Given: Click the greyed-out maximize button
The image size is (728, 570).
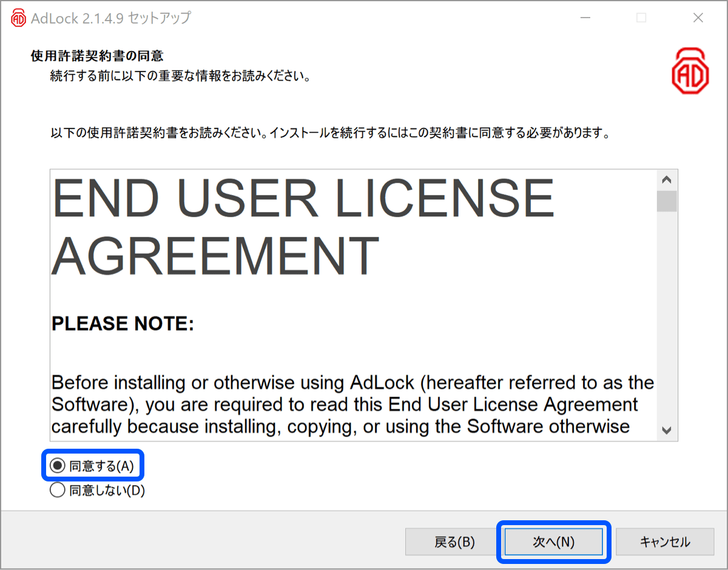Looking at the screenshot, I should pos(641,18).
